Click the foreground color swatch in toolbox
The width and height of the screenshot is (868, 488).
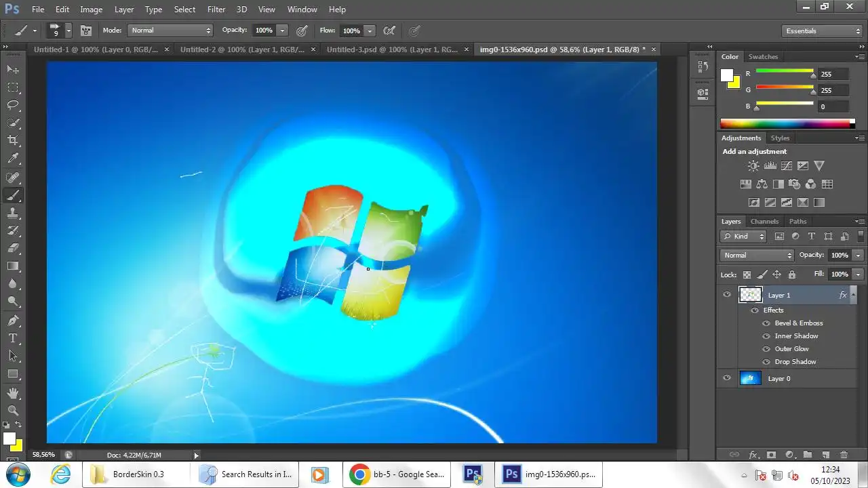pyautogui.click(x=9, y=439)
